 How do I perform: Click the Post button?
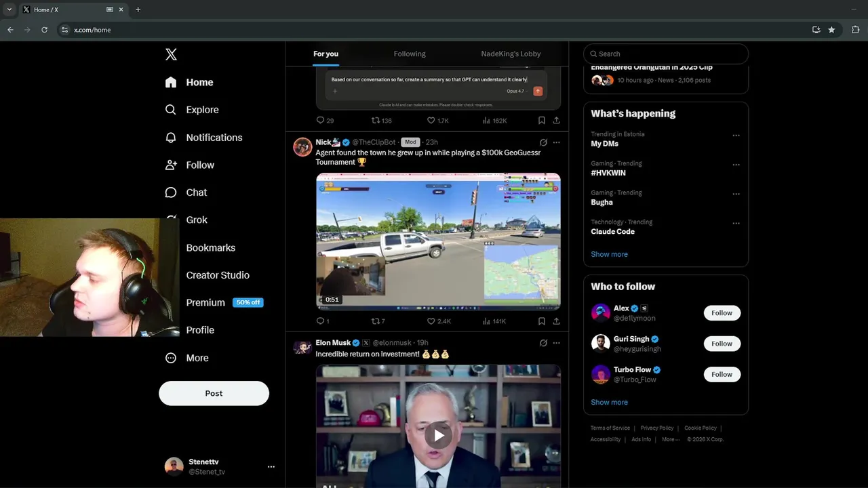pyautogui.click(x=214, y=393)
